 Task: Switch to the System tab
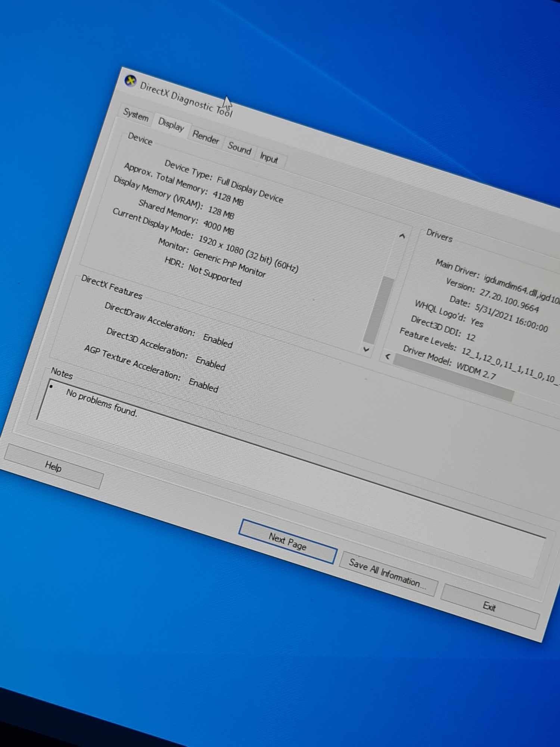(136, 115)
